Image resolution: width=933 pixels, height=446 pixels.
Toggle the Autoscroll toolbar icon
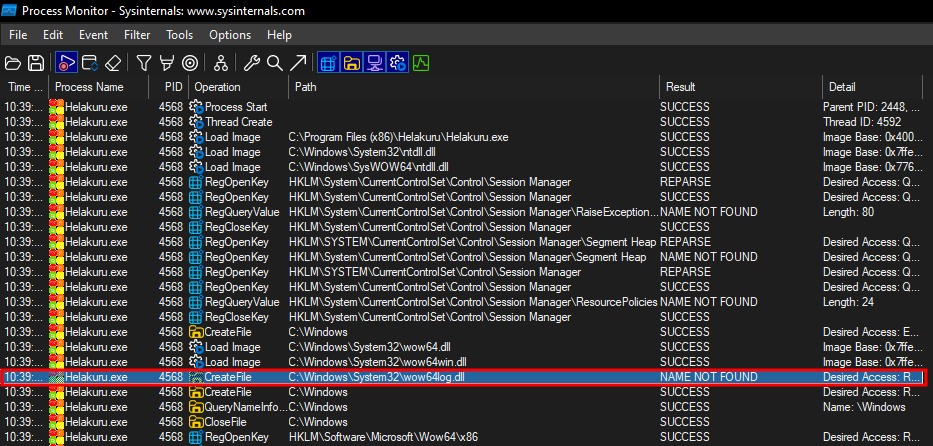(x=90, y=62)
